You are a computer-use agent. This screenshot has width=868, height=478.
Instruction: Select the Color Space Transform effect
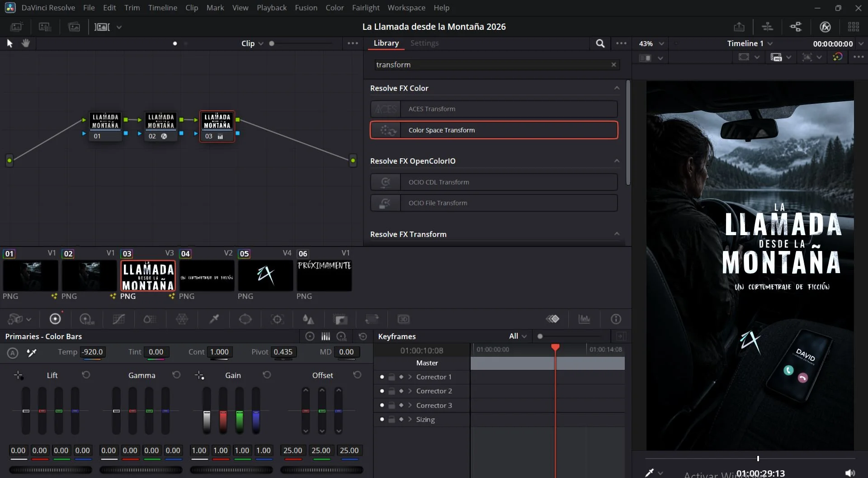494,130
